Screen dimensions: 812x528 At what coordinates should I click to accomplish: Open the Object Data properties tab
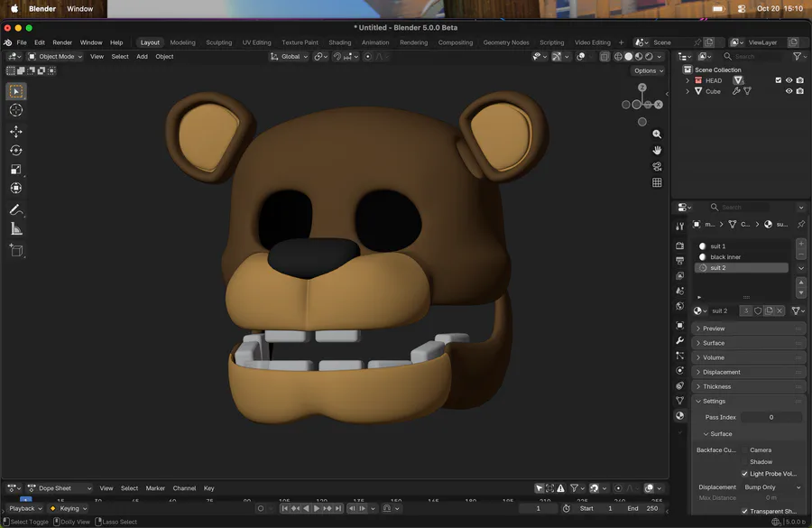point(680,401)
